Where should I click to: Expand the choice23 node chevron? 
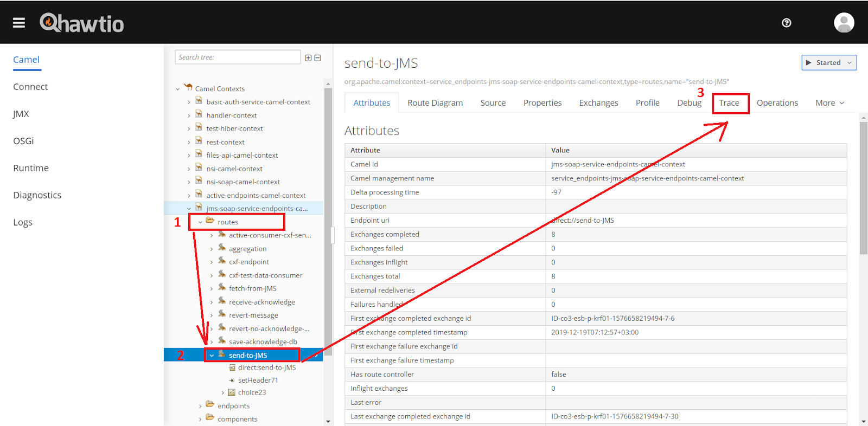click(x=222, y=393)
